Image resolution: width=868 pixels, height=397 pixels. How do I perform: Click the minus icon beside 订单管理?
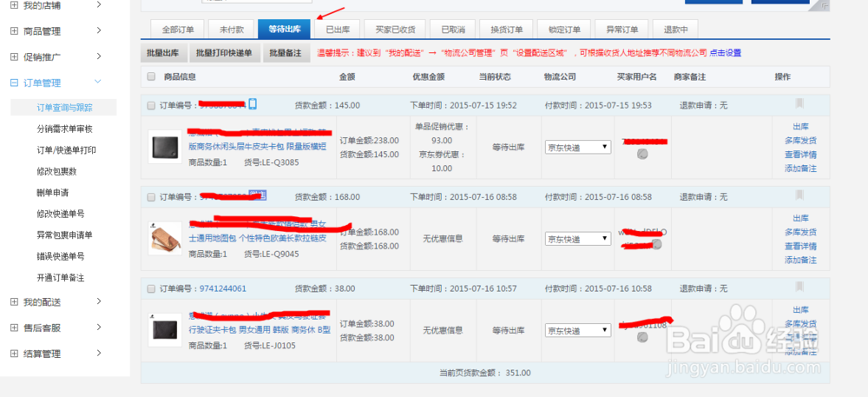click(x=14, y=83)
